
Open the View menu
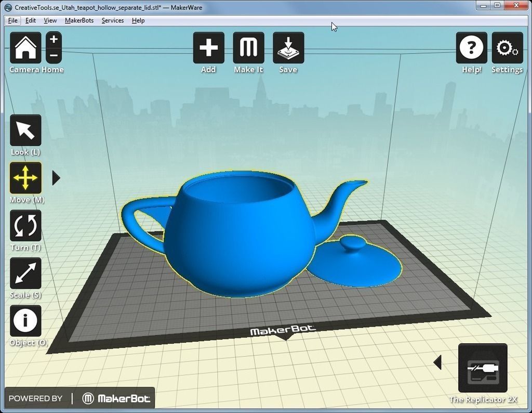(x=50, y=20)
